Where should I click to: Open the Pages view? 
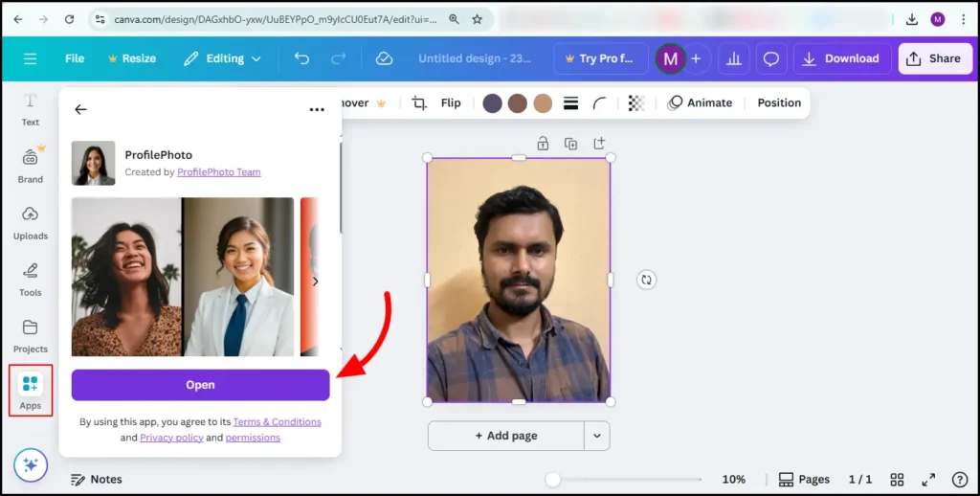(804, 480)
